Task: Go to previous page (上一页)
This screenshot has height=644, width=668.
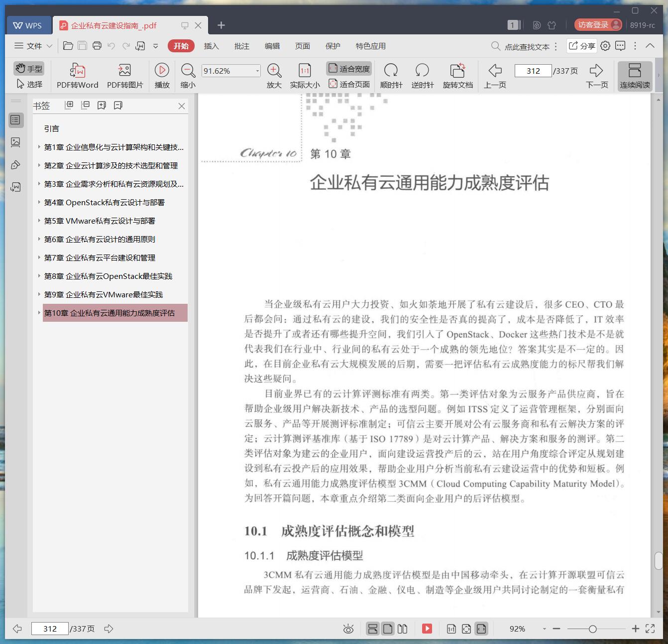Action: [x=495, y=76]
